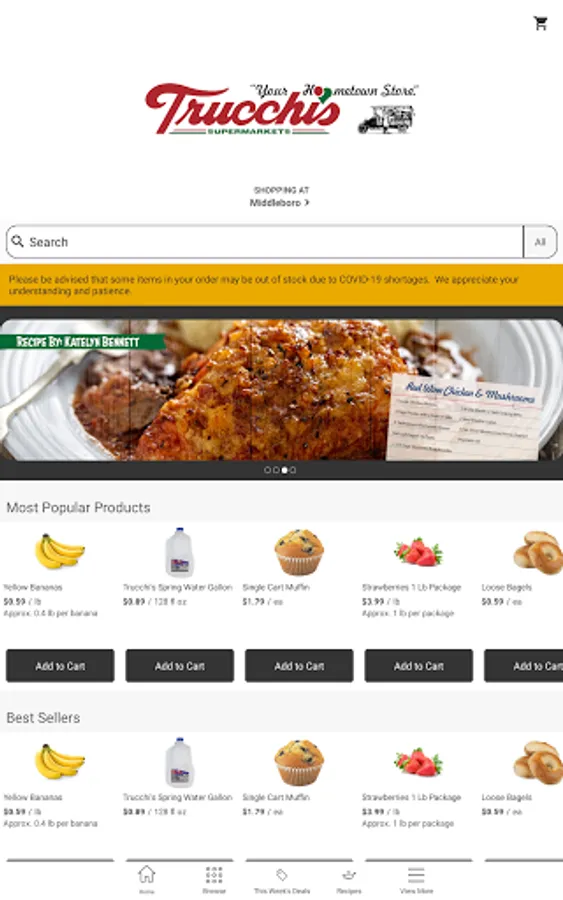Open the shopping cart icon

[540, 24]
